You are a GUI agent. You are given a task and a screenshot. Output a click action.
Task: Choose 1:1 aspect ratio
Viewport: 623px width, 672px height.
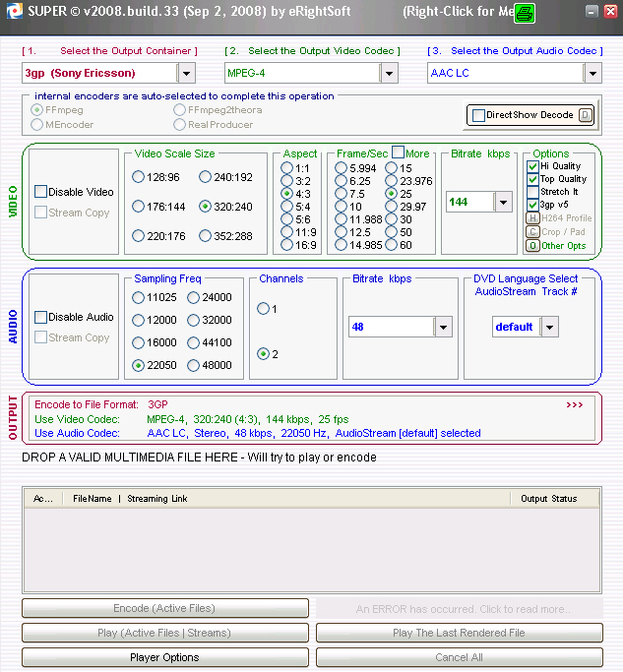(x=286, y=168)
